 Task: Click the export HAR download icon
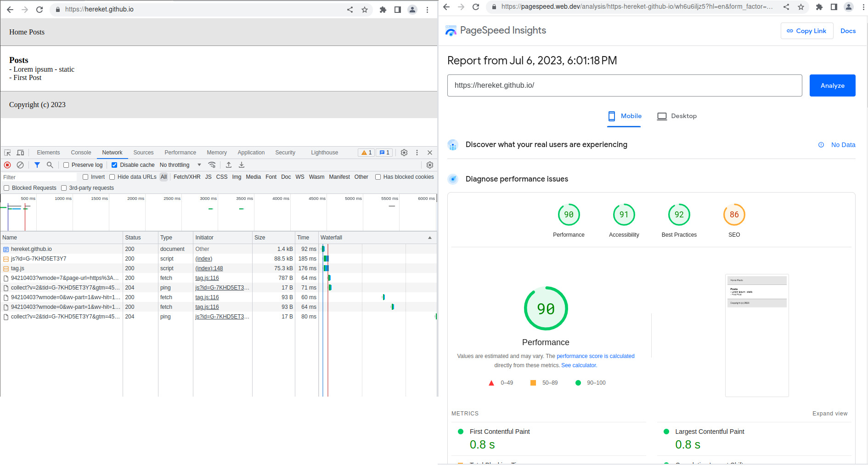(242, 165)
